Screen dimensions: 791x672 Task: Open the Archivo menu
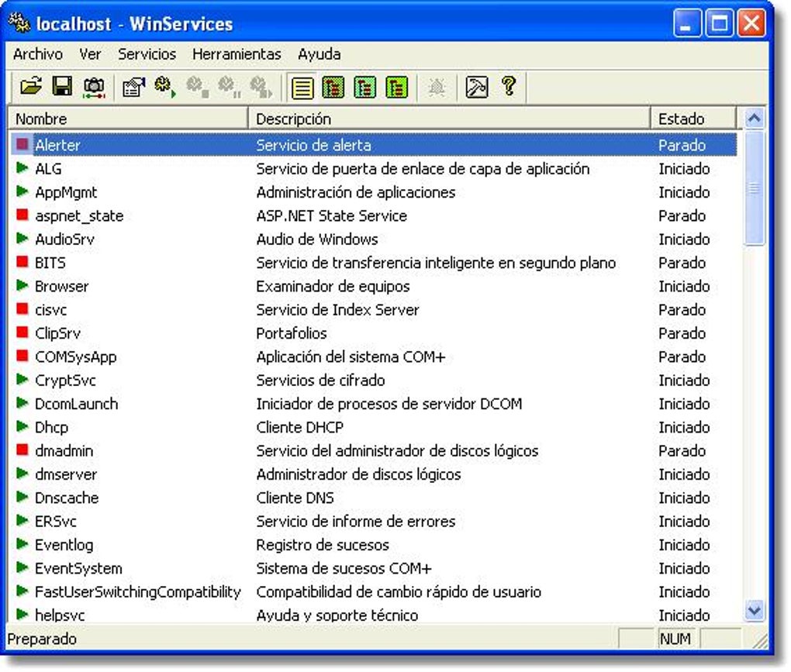pyautogui.click(x=37, y=54)
